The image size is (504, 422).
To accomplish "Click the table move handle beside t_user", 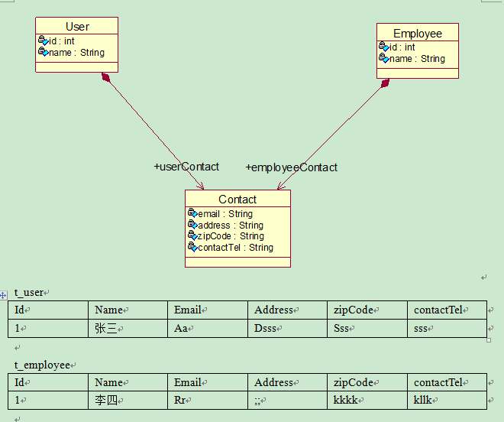I will [3, 295].
